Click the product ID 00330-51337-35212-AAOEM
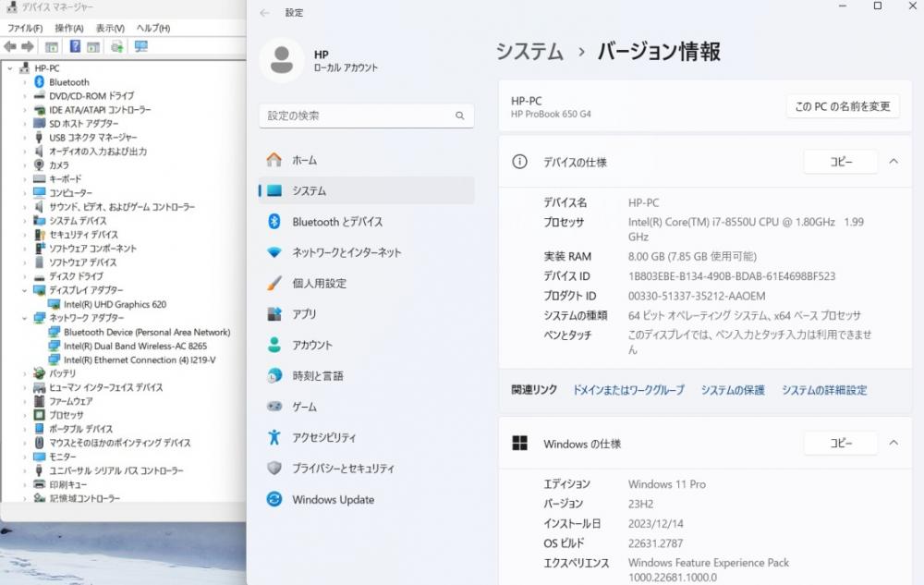Viewport: 924px width, 585px height. (x=697, y=296)
